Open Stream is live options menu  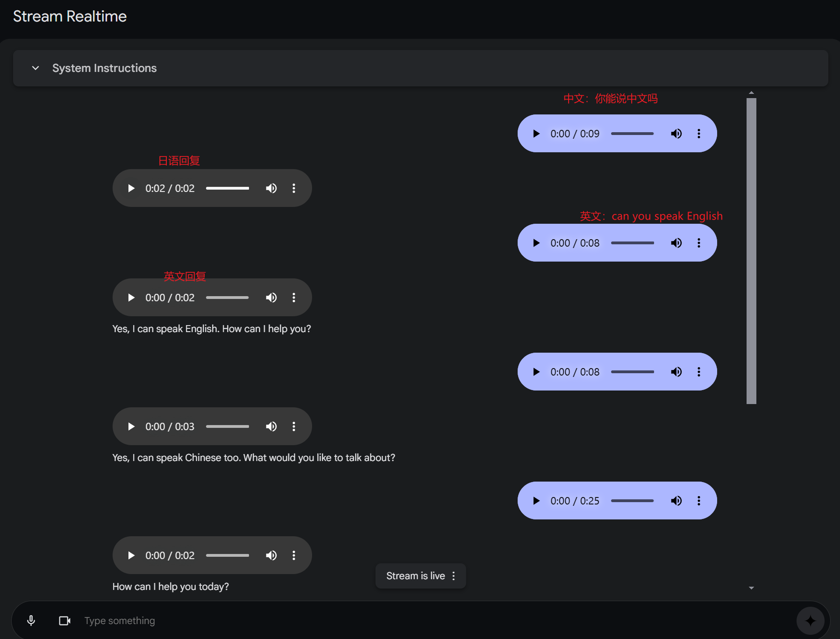coord(454,576)
